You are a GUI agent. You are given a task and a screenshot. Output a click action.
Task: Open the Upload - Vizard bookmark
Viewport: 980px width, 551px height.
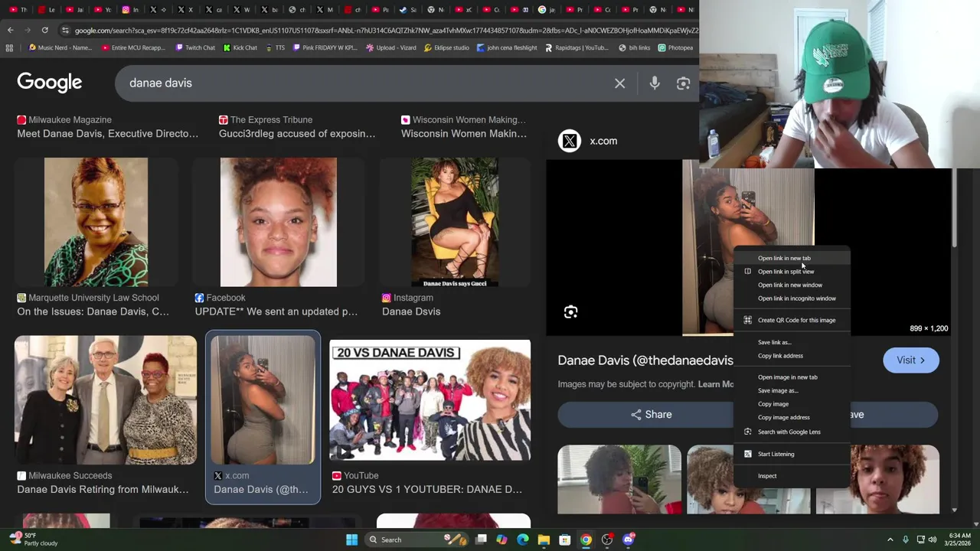(x=390, y=47)
